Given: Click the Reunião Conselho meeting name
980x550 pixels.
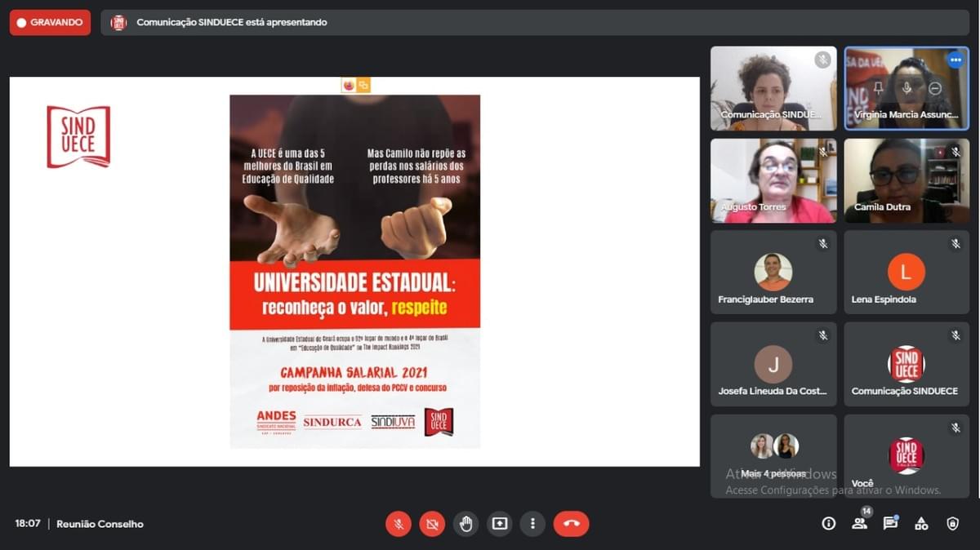Looking at the screenshot, I should tap(100, 524).
